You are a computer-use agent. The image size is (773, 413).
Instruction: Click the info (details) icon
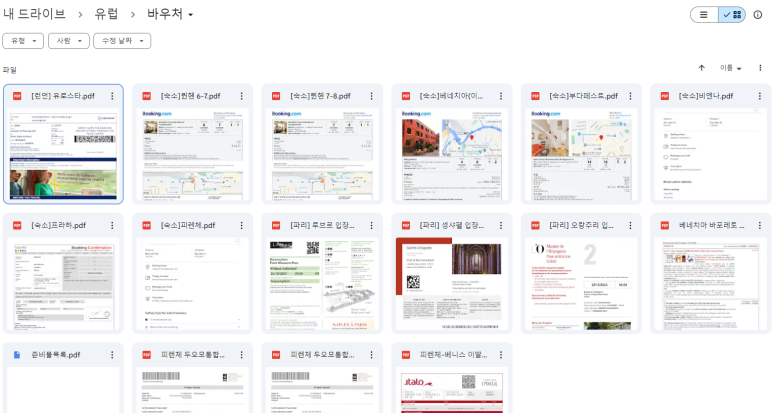[x=758, y=15]
